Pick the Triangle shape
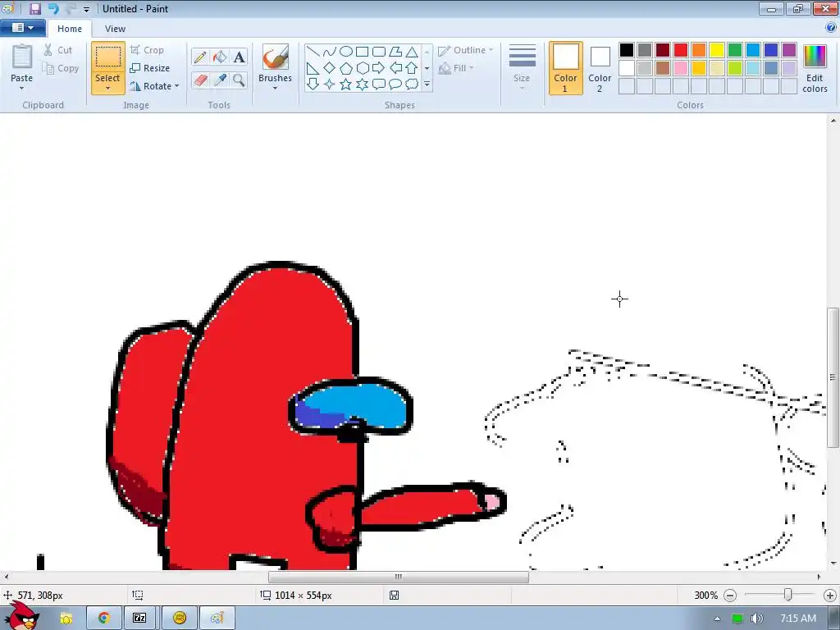840x630 pixels. 412,52
